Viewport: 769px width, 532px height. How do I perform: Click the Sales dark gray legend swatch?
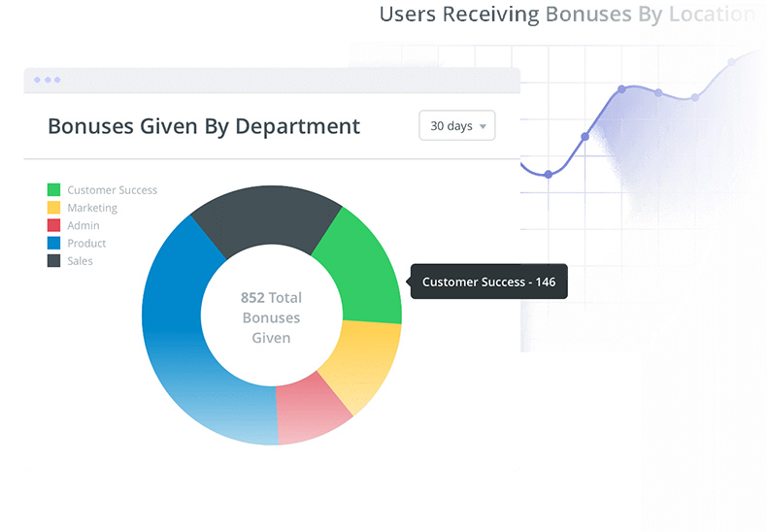pyautogui.click(x=54, y=260)
